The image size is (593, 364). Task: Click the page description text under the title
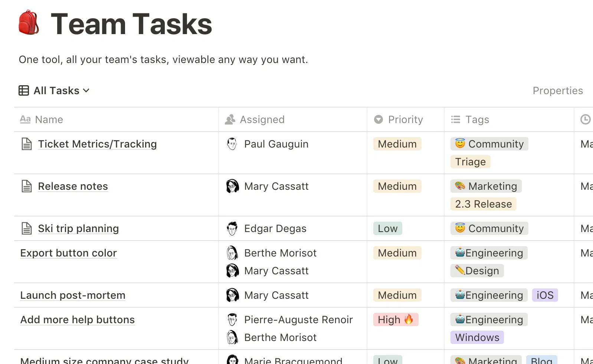click(x=163, y=59)
